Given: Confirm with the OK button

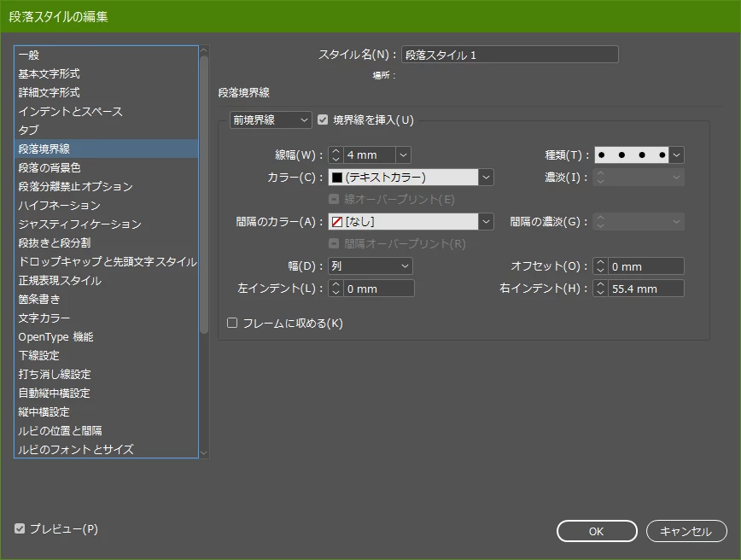Looking at the screenshot, I should [x=597, y=531].
